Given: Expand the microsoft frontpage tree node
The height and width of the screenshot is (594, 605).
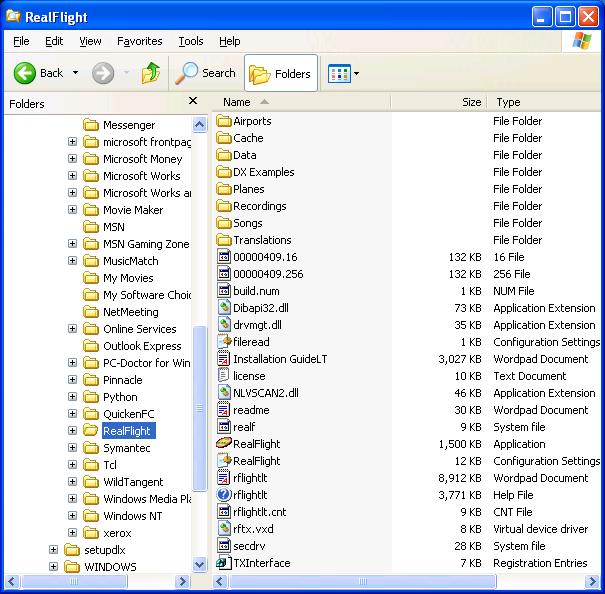Looking at the screenshot, I should click(x=72, y=142).
